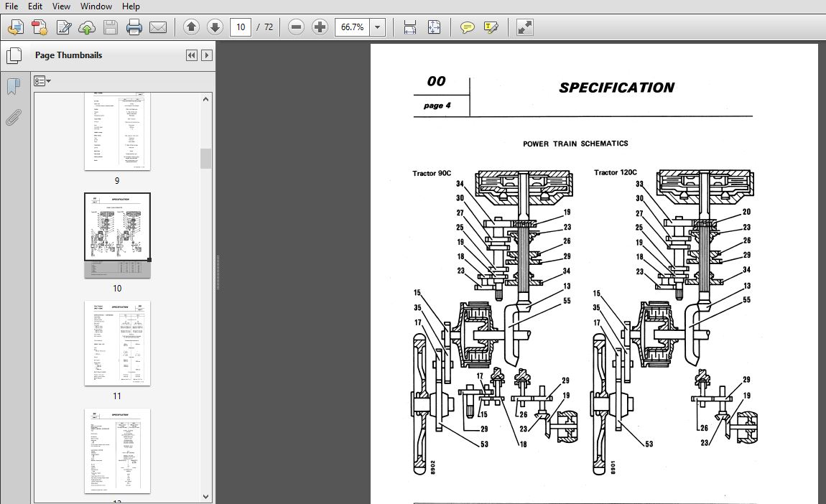Screen dimensions: 826x504
Task: Open the Help menu
Action: click(131, 6)
